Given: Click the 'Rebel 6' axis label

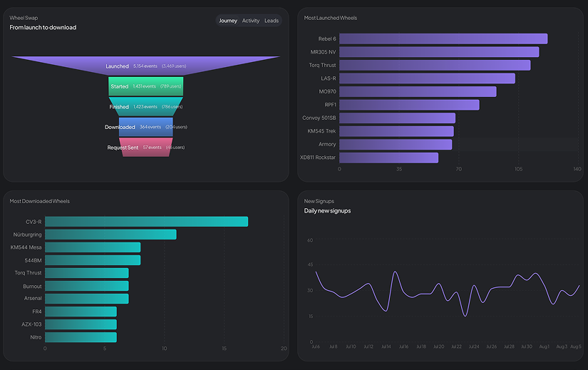Looking at the screenshot, I should coord(327,38).
